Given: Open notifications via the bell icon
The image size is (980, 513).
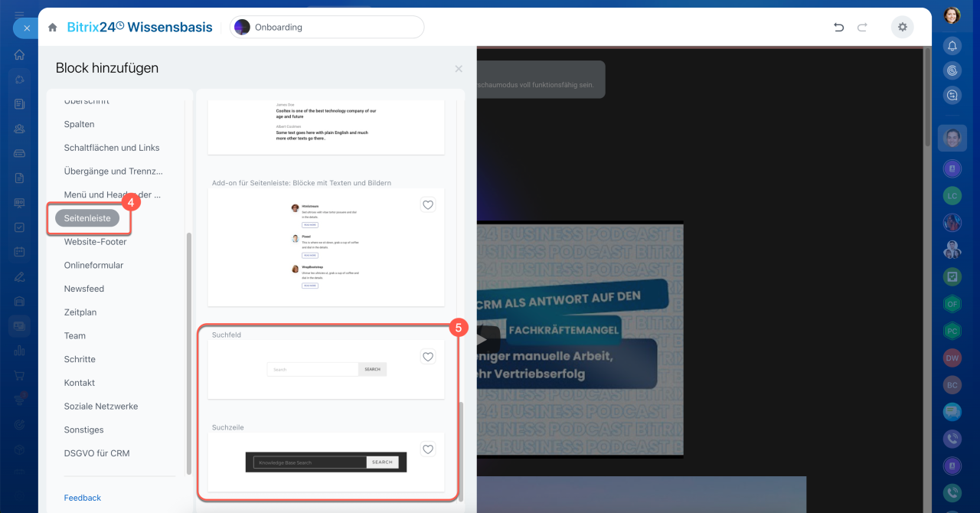Looking at the screenshot, I should [952, 46].
